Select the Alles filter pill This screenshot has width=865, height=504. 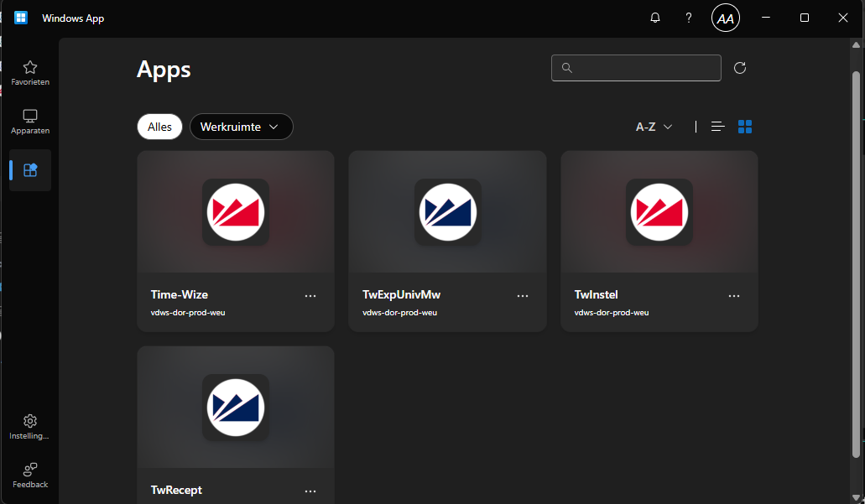[159, 127]
